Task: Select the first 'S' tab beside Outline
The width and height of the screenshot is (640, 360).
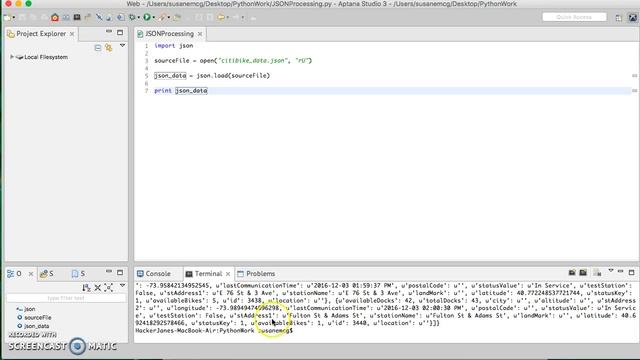Action: tap(47, 273)
